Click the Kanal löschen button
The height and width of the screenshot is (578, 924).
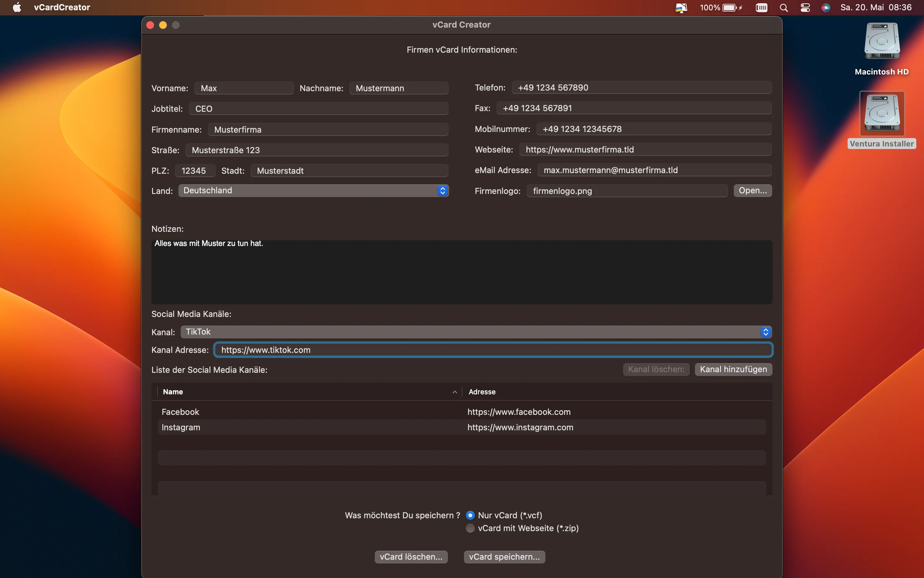coord(656,369)
